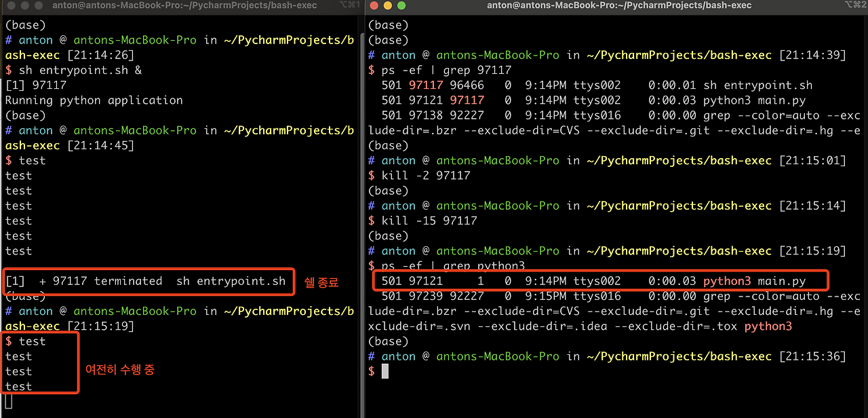This screenshot has height=418, width=868.
Task: Click the 여전히 수행 중 annotation text
Action: pyautogui.click(x=119, y=370)
